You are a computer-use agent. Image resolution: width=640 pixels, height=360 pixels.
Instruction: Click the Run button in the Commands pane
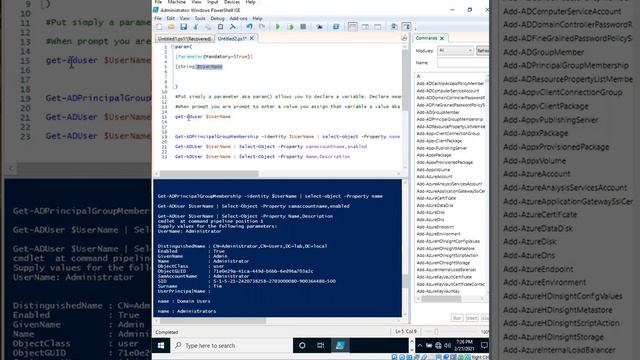[x=457, y=318]
